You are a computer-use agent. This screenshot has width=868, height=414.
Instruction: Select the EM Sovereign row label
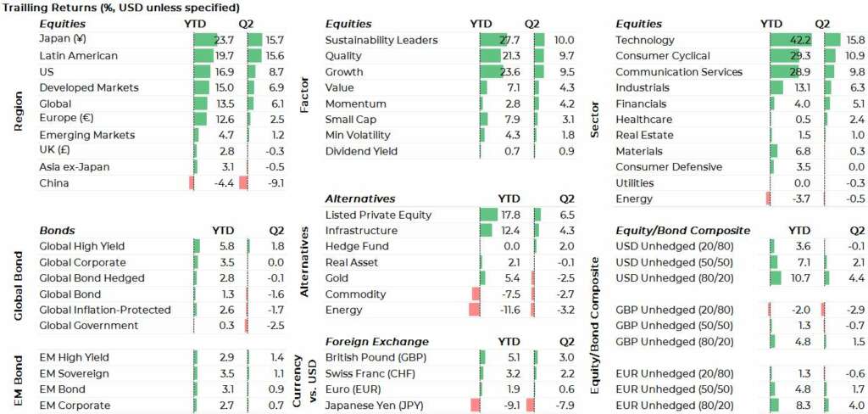[72, 372]
